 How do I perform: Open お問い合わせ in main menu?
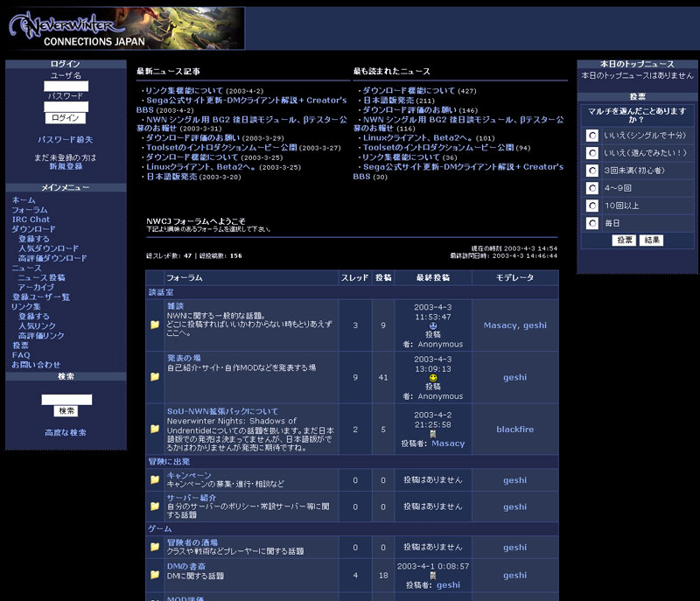36,365
